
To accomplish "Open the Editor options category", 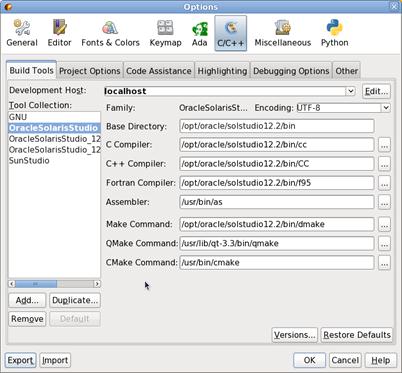I will 59,33.
